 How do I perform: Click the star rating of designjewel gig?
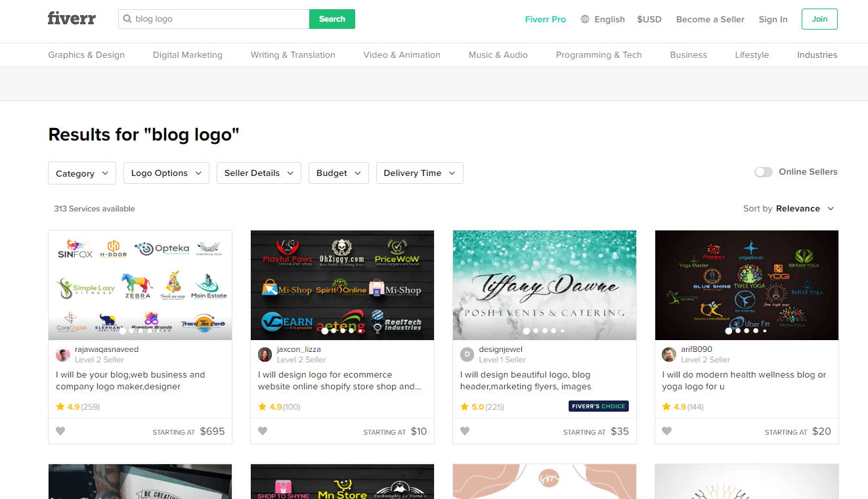[482, 407]
